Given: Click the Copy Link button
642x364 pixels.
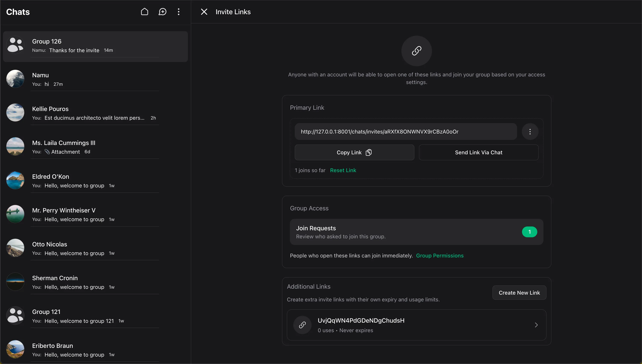Looking at the screenshot, I should (x=354, y=152).
